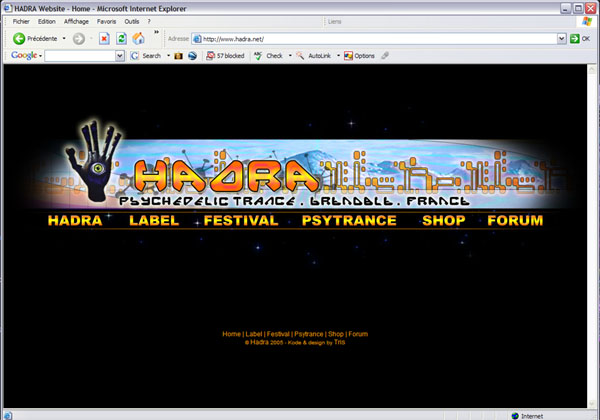Stop page loading with red X icon

pyautogui.click(x=104, y=38)
